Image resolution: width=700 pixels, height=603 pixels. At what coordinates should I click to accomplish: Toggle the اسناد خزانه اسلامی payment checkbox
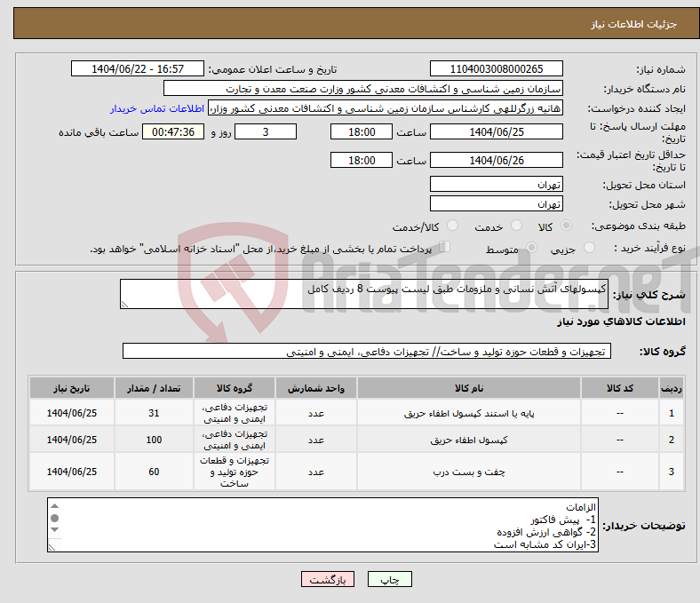click(x=444, y=246)
